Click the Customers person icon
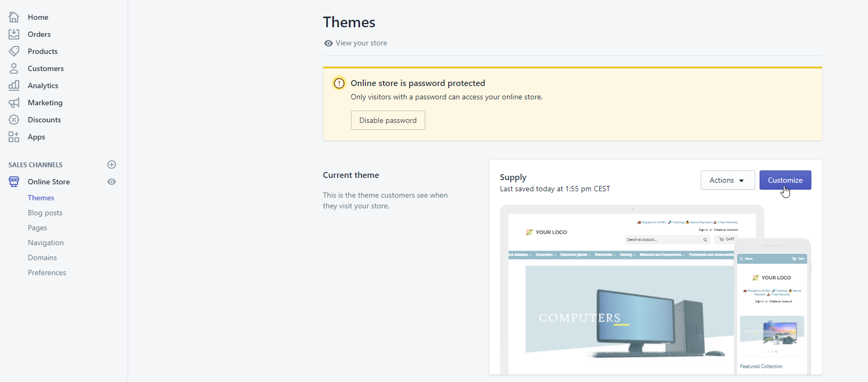This screenshot has width=868, height=382. [x=14, y=68]
